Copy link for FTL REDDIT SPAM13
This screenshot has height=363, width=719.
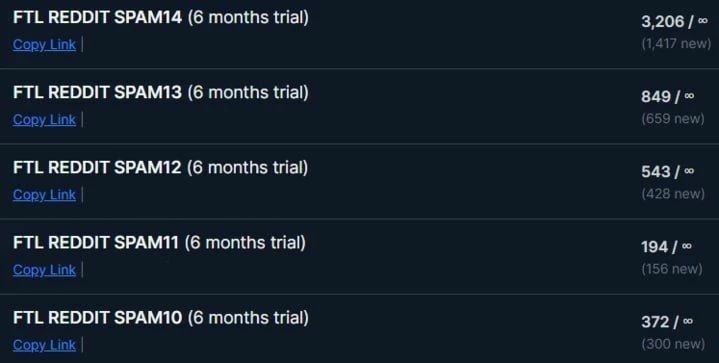44,120
